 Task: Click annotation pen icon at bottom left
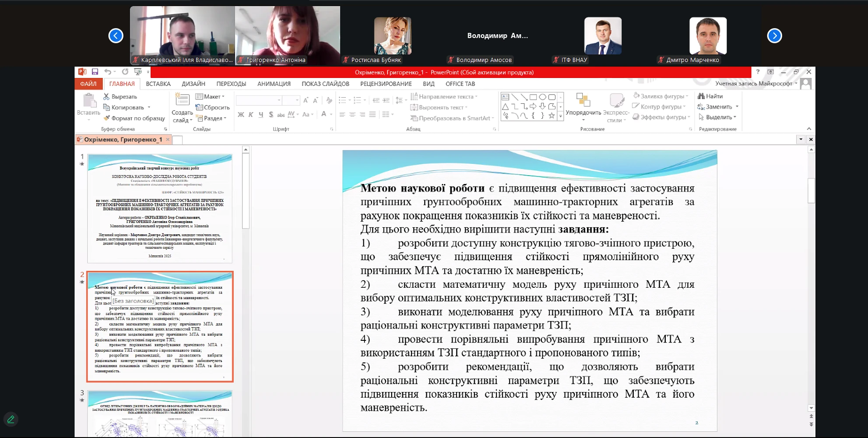pos(11,419)
